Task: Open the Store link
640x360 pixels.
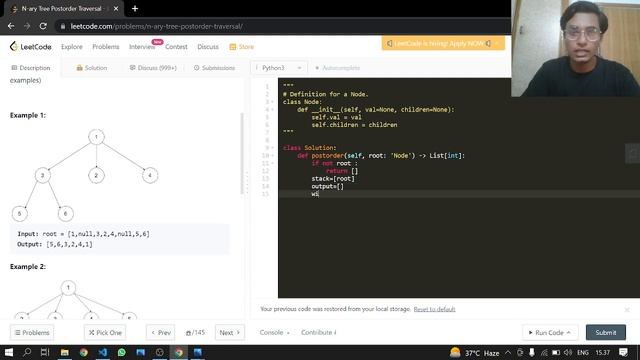Action: 242,47
